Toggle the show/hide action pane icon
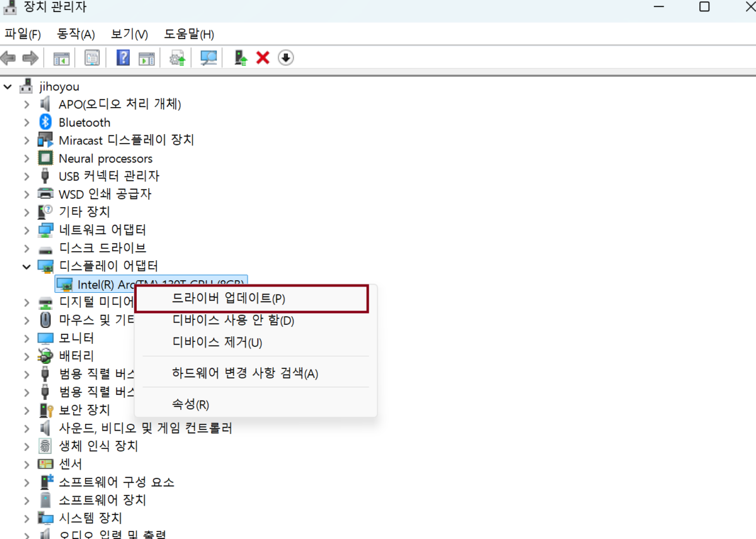Screen dimensions: 756x539 tap(147, 59)
